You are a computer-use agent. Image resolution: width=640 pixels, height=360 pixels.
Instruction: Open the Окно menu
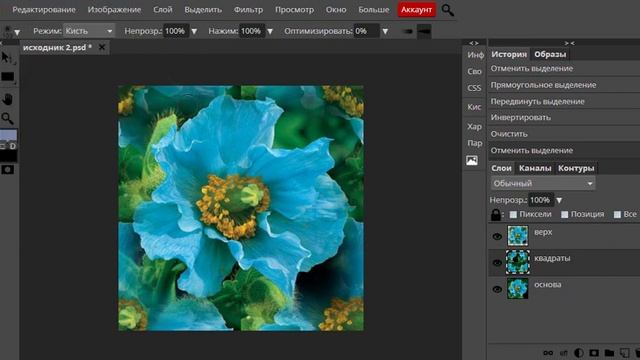pyautogui.click(x=336, y=9)
